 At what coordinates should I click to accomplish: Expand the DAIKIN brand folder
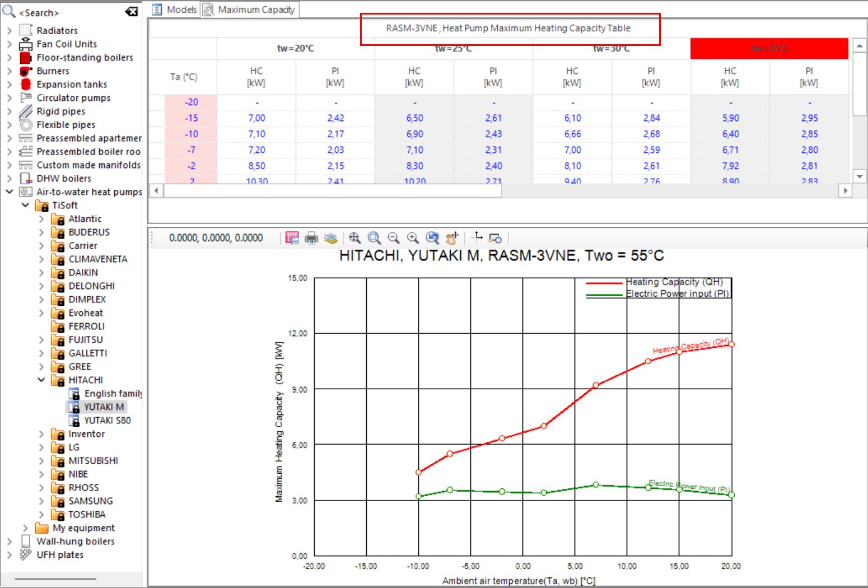(x=41, y=273)
